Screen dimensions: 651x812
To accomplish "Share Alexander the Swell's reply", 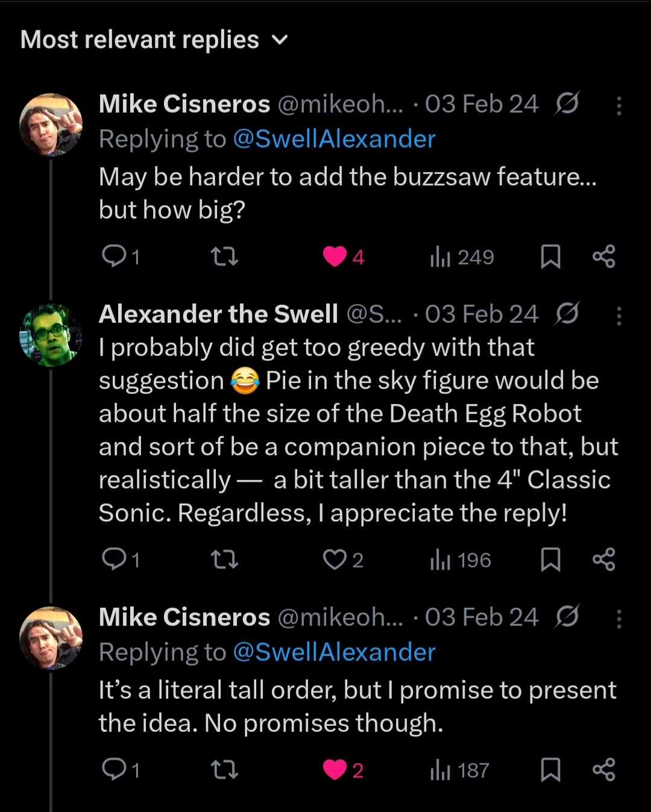I will [603, 560].
